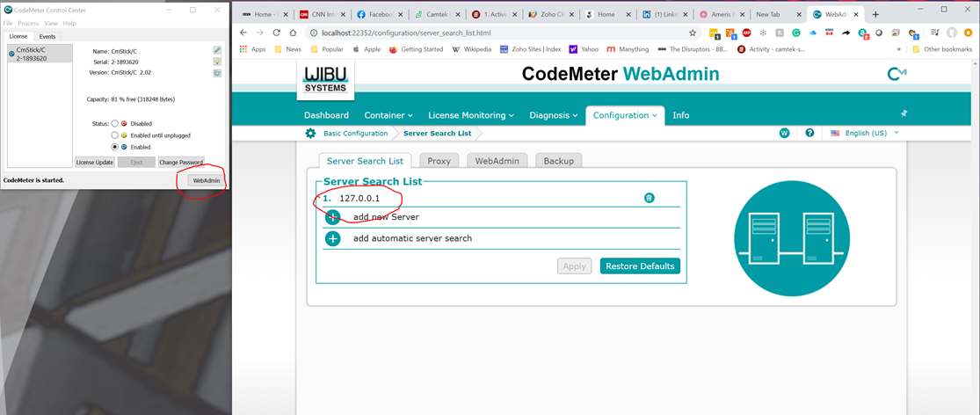
Task: Show hidden bookmarks with the double-chevron
Action: pyautogui.click(x=899, y=48)
